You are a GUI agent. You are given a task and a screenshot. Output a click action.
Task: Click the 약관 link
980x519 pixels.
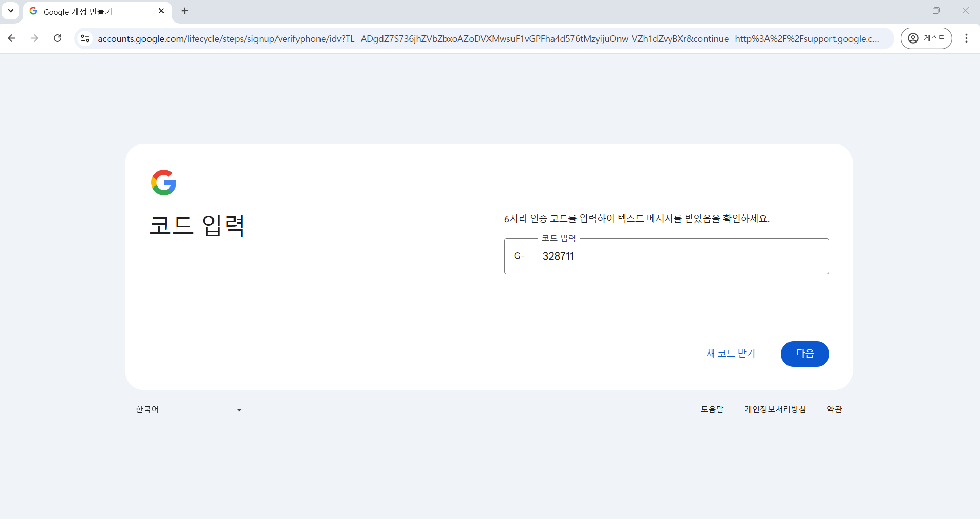[x=834, y=409]
